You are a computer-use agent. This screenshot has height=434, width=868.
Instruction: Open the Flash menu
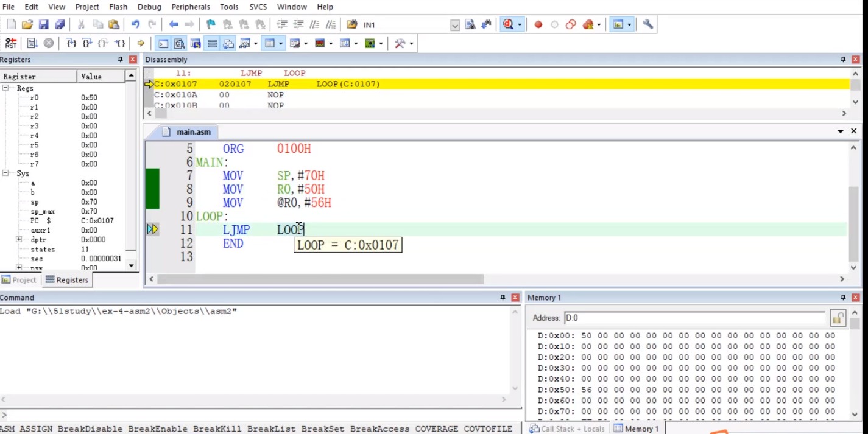click(118, 7)
